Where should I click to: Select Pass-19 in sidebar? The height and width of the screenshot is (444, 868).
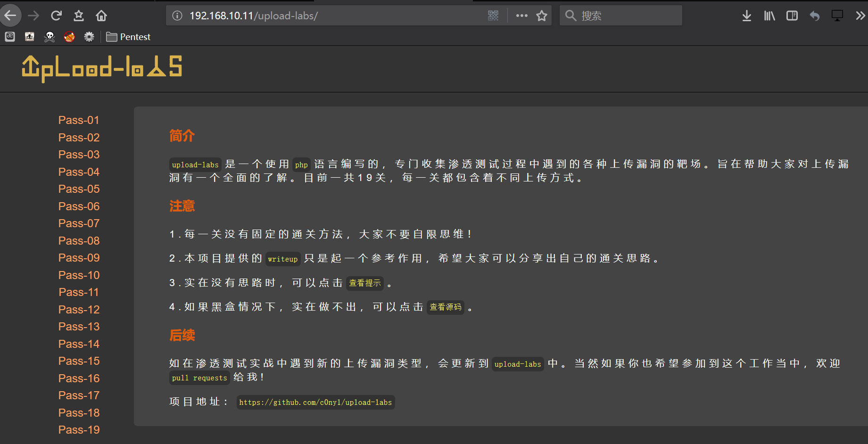[79, 430]
